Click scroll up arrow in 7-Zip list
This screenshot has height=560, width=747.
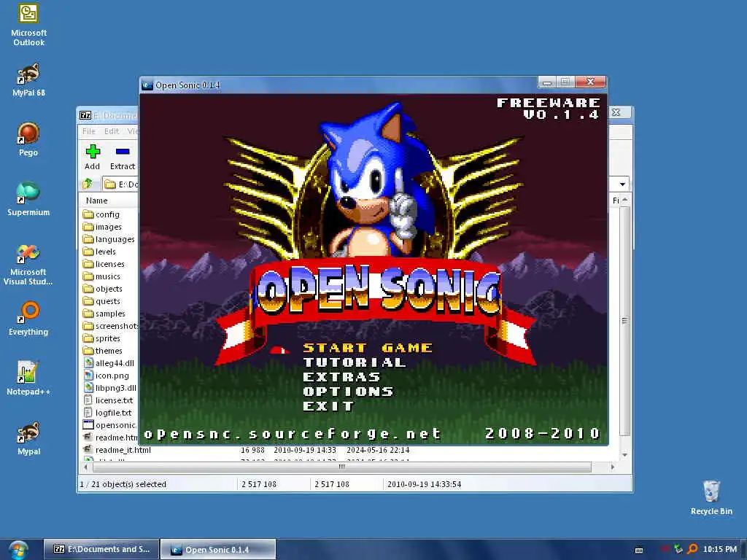[x=624, y=200]
